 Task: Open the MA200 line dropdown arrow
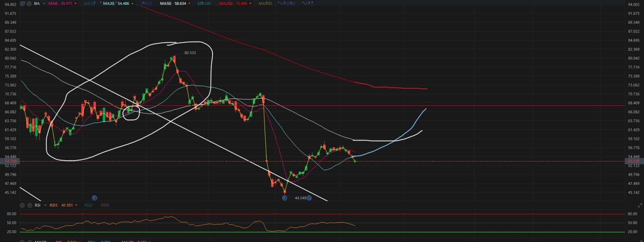251,4
